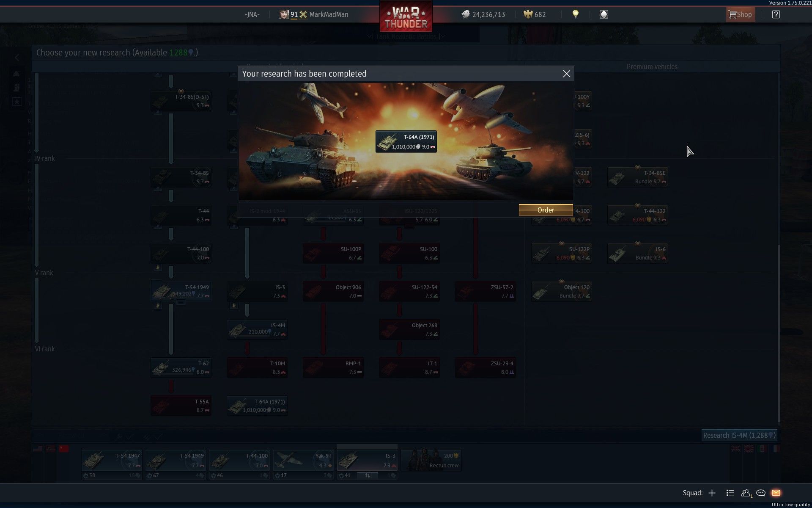
Task: Click the War Thunder logo
Action: coord(406,17)
